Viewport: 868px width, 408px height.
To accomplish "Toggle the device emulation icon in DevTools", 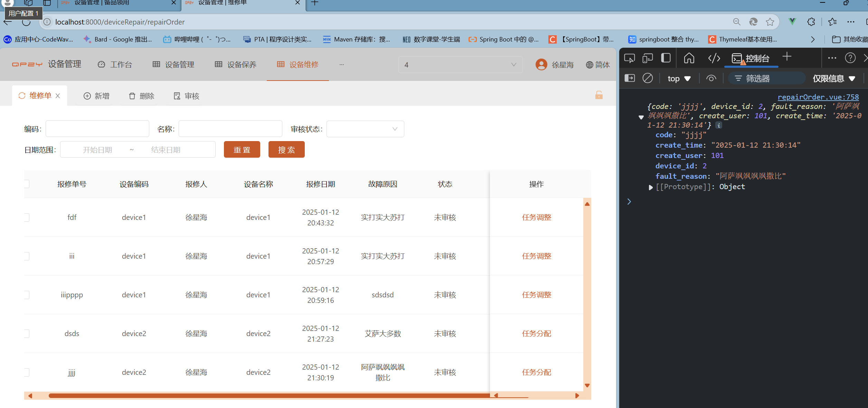I will (648, 58).
